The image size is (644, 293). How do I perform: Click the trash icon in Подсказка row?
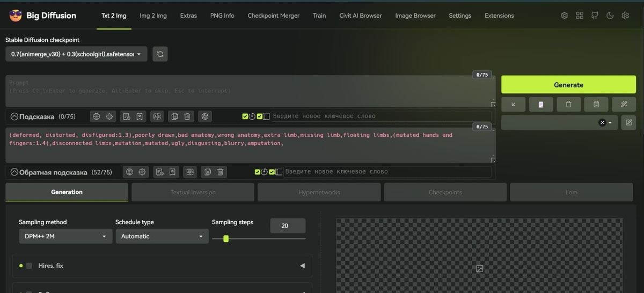point(187,116)
